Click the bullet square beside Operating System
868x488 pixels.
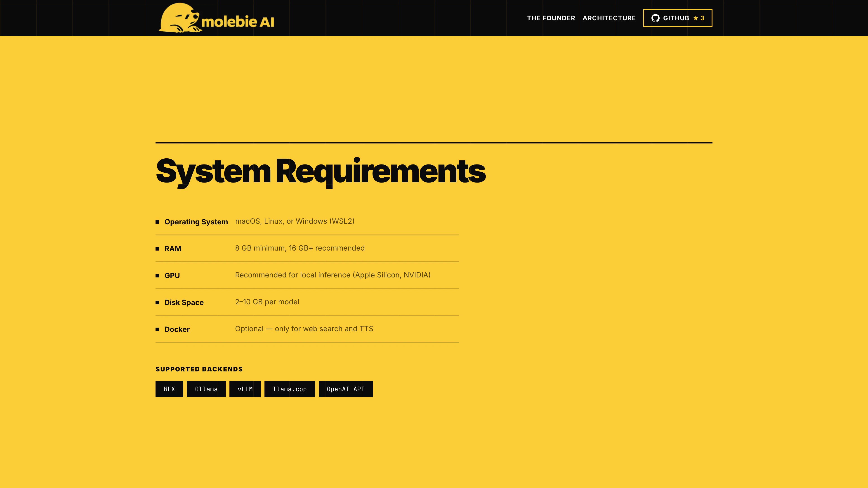157,222
